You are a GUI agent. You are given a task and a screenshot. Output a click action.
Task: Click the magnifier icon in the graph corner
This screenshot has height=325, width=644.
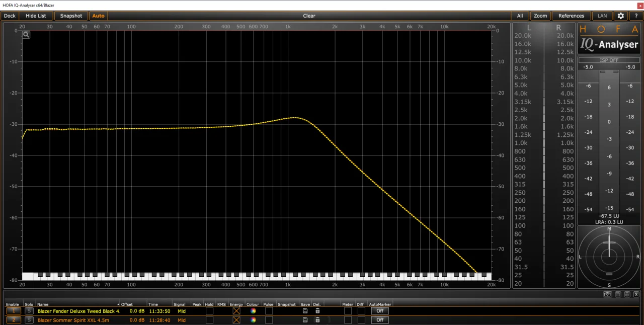click(26, 35)
